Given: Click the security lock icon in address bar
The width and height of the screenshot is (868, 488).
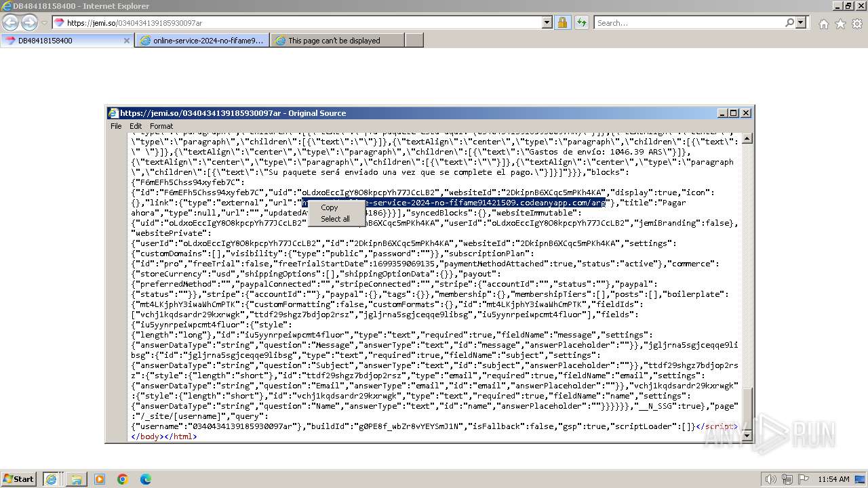Looking at the screenshot, I should pos(562,22).
